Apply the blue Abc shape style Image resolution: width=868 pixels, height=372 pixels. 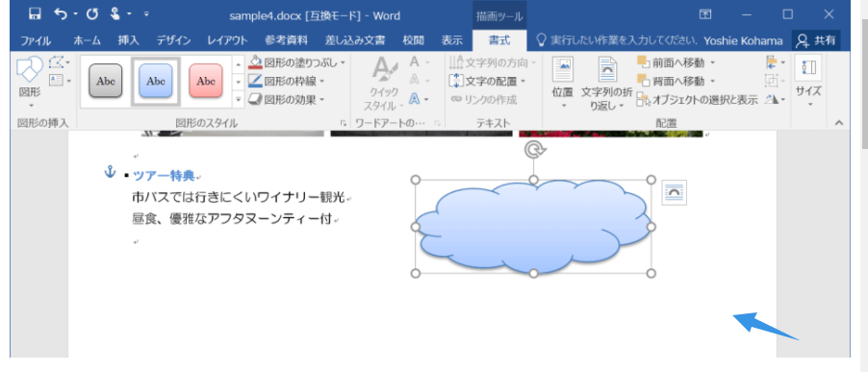pos(156,82)
